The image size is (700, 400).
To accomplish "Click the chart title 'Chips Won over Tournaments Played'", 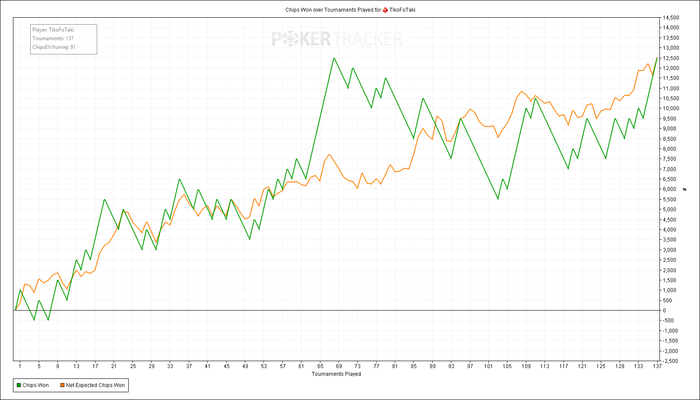I will [329, 9].
